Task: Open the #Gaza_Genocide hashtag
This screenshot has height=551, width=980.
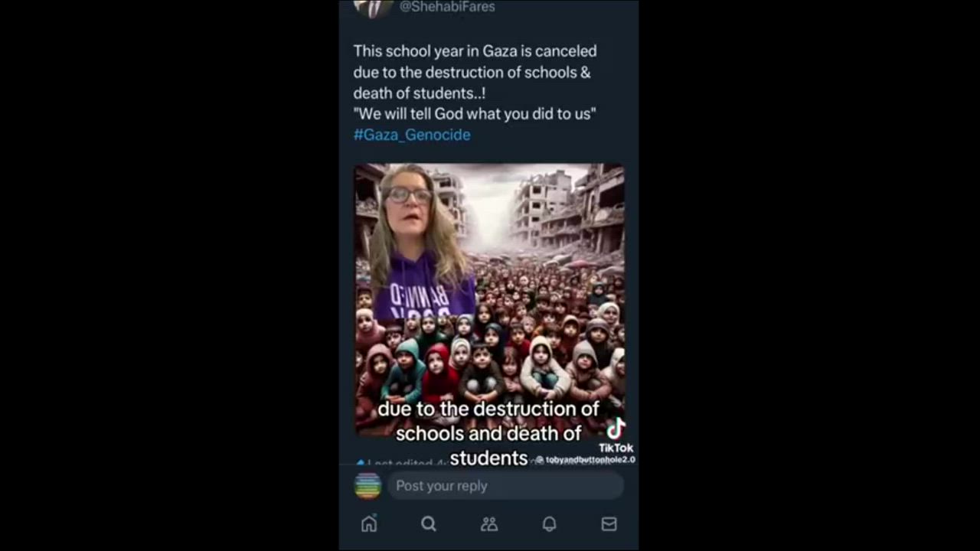Action: pyautogui.click(x=412, y=135)
